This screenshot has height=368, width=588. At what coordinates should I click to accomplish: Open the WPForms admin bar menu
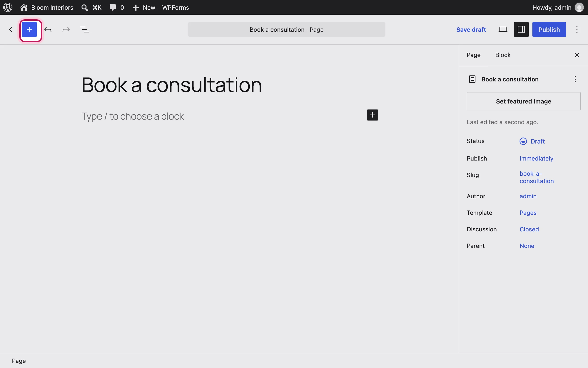[175, 8]
